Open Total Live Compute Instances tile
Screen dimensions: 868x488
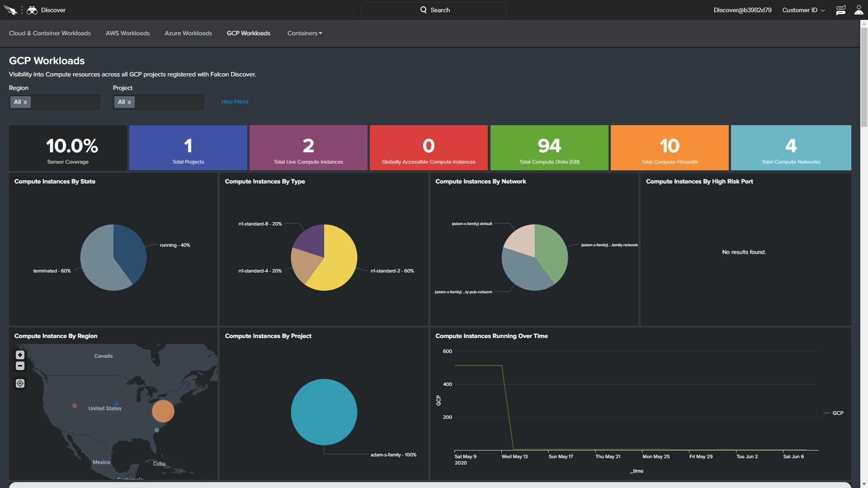click(x=308, y=148)
